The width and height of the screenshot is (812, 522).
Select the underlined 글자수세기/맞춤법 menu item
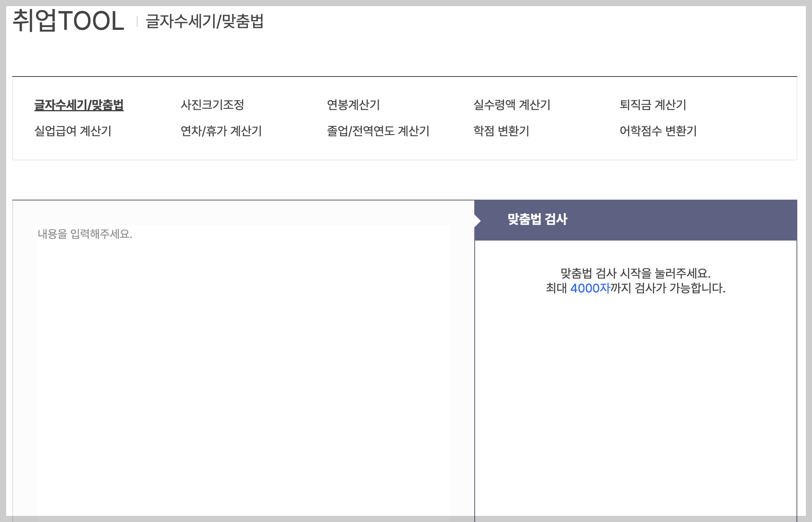79,105
